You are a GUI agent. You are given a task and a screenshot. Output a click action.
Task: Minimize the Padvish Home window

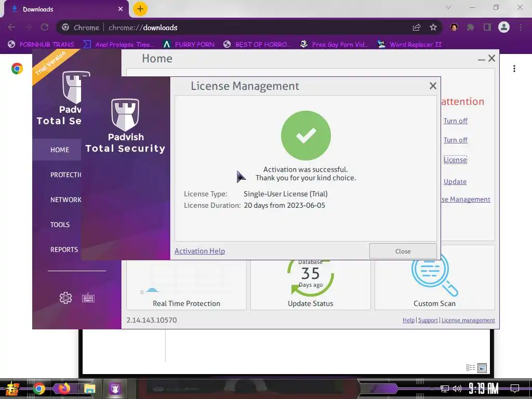tap(481, 59)
